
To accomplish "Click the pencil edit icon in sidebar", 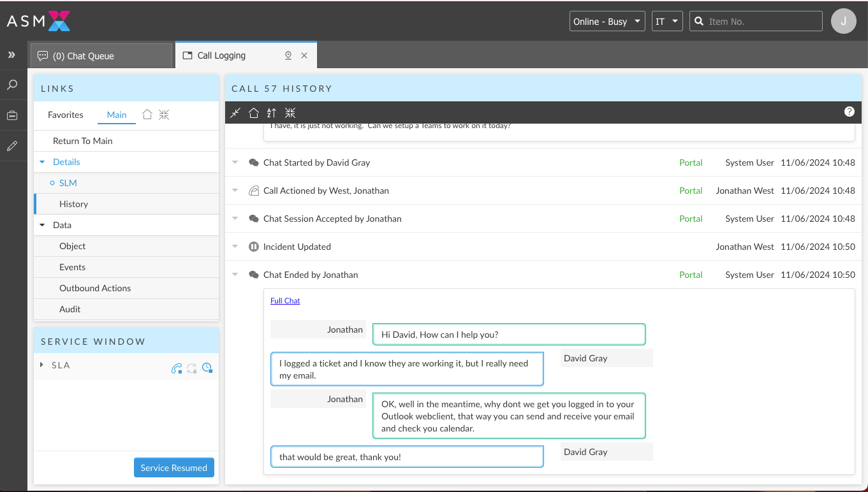I will [x=12, y=146].
